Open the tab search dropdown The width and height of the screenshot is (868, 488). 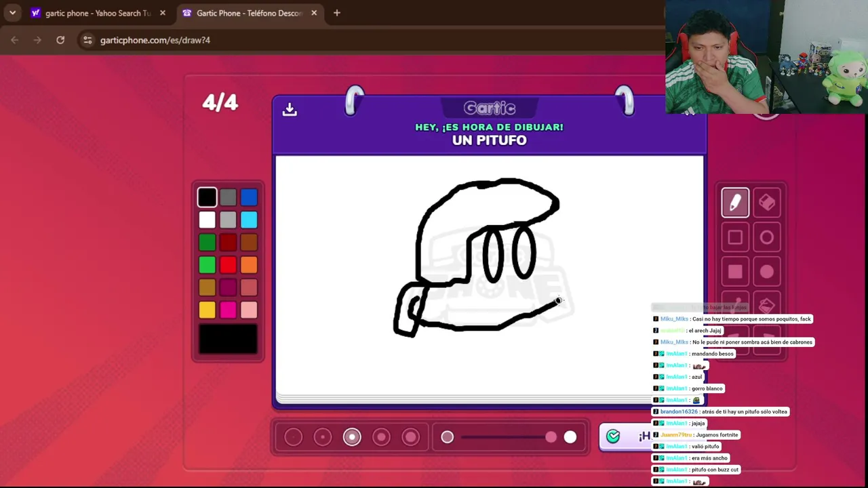pos(12,13)
